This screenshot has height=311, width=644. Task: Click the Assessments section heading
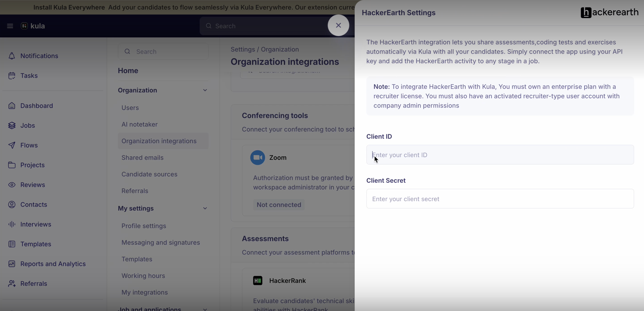265,238
